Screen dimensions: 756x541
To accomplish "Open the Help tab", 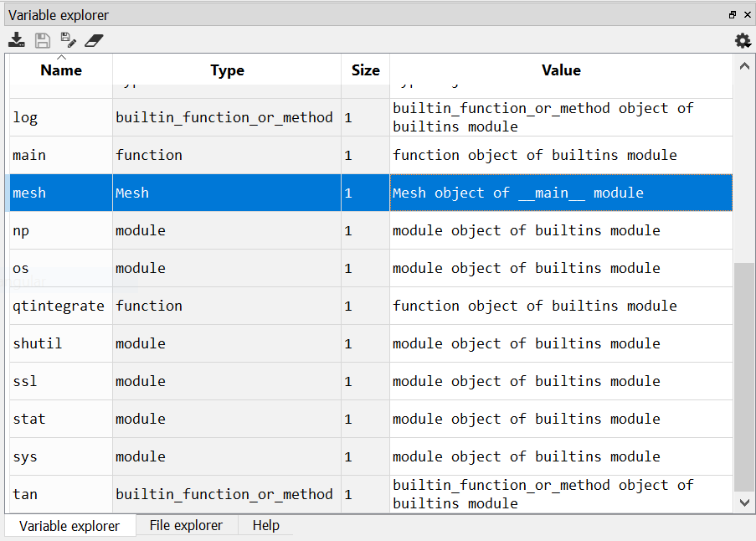I will tap(265, 525).
